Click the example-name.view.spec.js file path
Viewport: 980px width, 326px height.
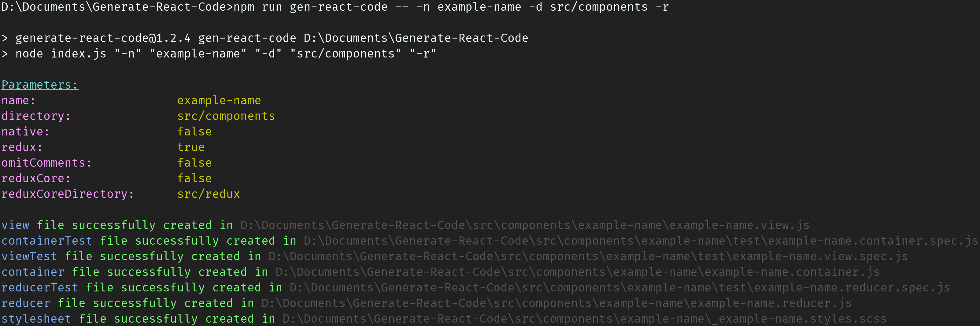coord(588,256)
